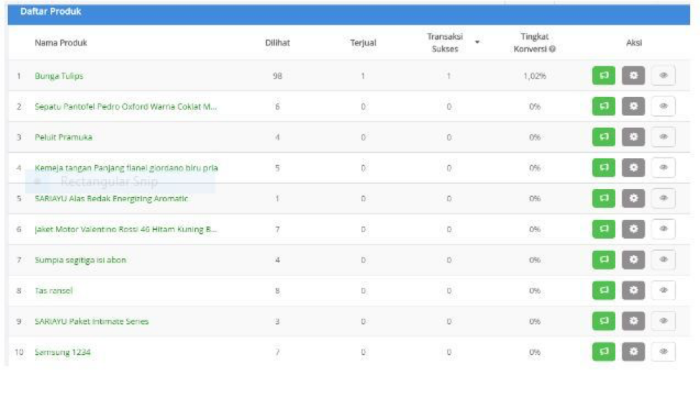Open the Sumpia segitiga isi abon link
700x409 pixels.
coord(80,260)
